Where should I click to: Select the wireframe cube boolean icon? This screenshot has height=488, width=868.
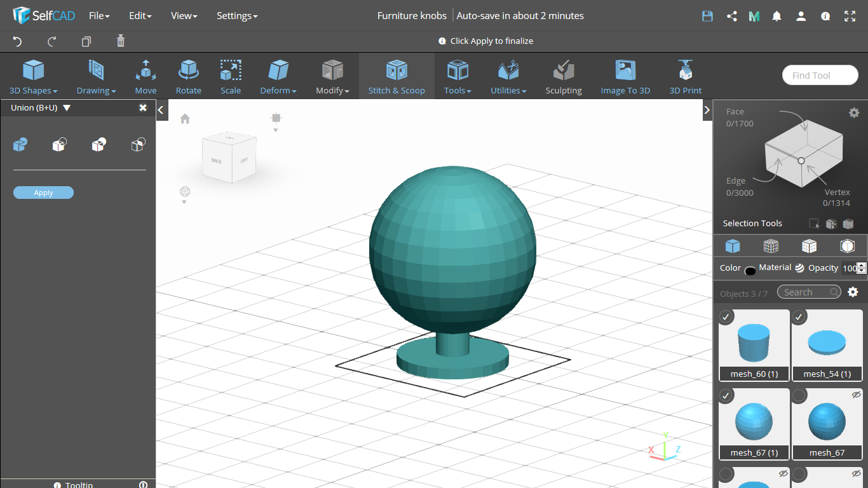[x=138, y=145]
